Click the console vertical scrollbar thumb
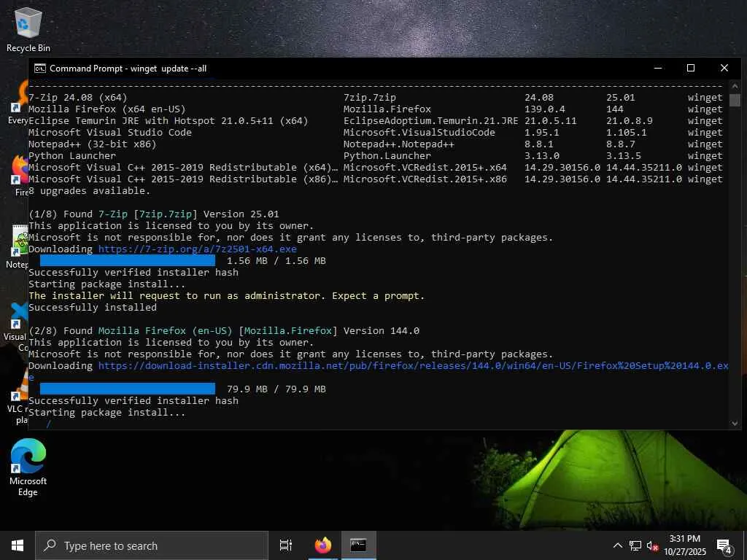Image resolution: width=747 pixels, height=560 pixels. coord(735,100)
